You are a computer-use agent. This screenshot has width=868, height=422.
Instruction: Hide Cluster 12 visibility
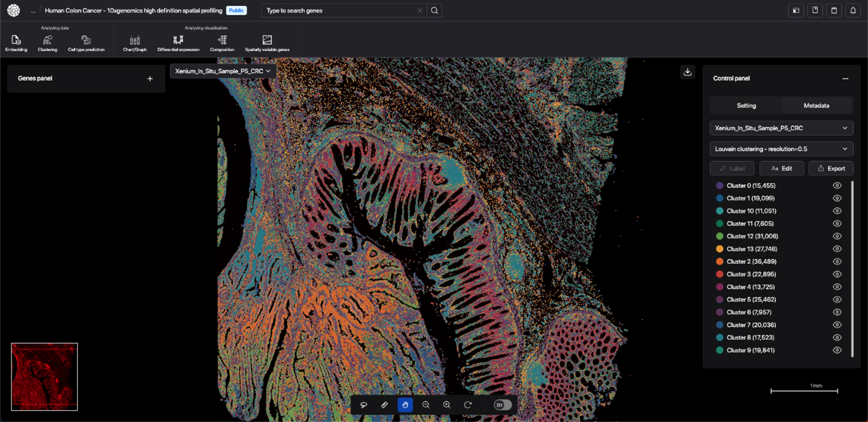pyautogui.click(x=837, y=236)
